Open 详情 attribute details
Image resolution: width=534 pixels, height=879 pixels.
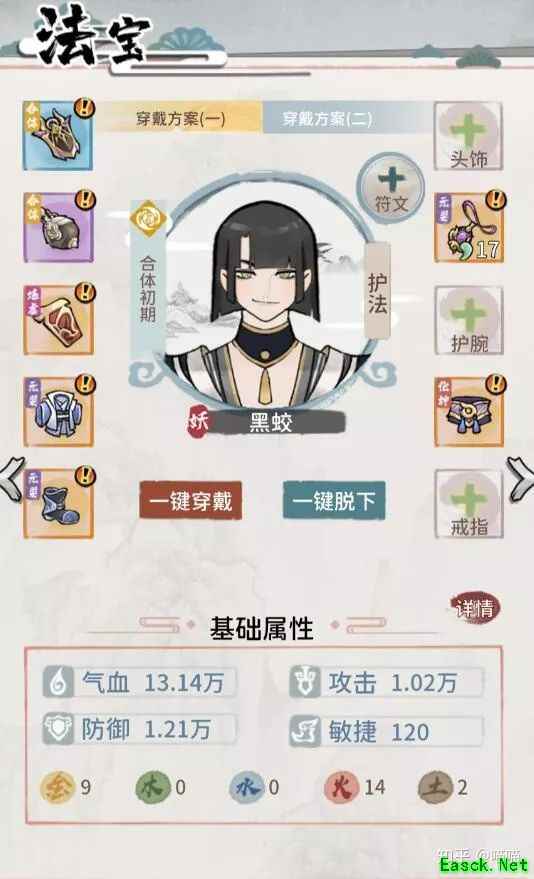coord(475,608)
